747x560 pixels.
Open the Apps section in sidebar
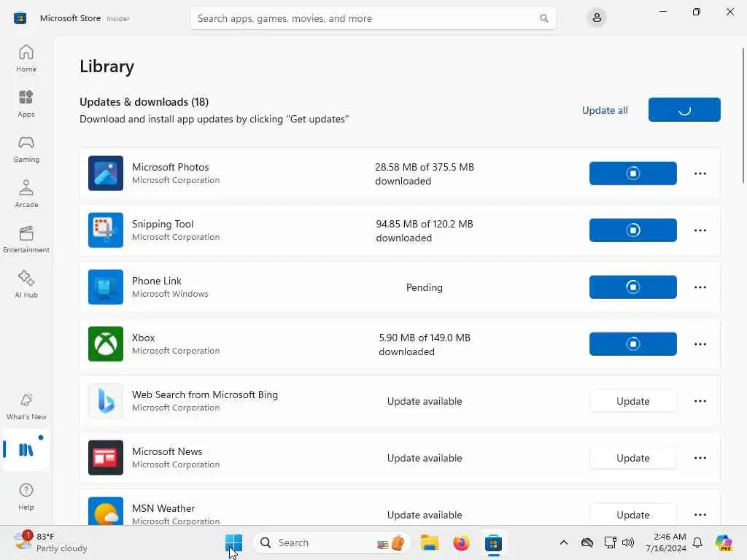pyautogui.click(x=26, y=104)
